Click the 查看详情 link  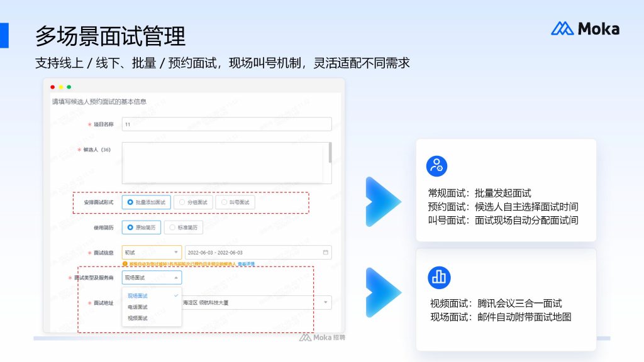tap(246, 264)
